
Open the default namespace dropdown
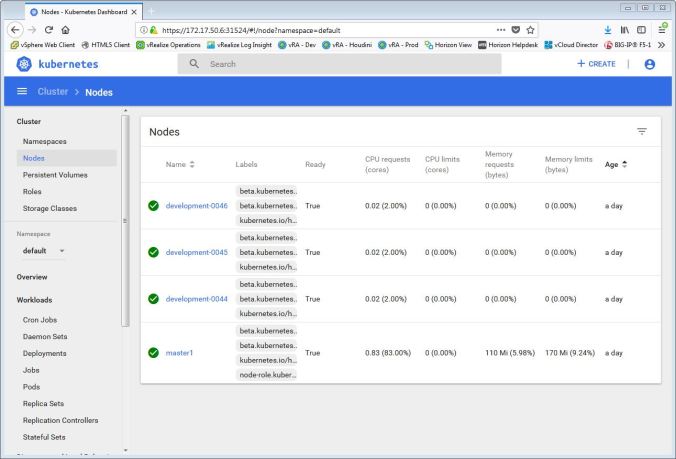46,250
